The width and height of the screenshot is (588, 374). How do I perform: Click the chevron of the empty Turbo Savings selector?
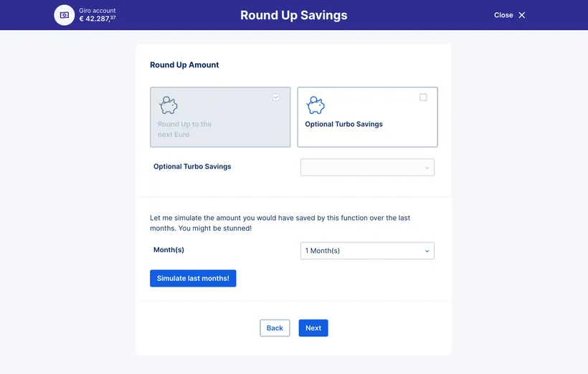(427, 168)
